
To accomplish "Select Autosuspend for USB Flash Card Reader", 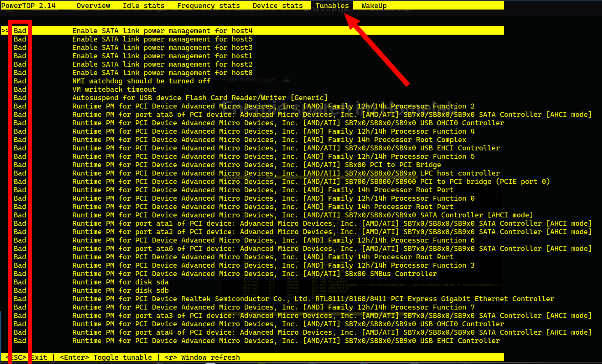I will [x=200, y=98].
